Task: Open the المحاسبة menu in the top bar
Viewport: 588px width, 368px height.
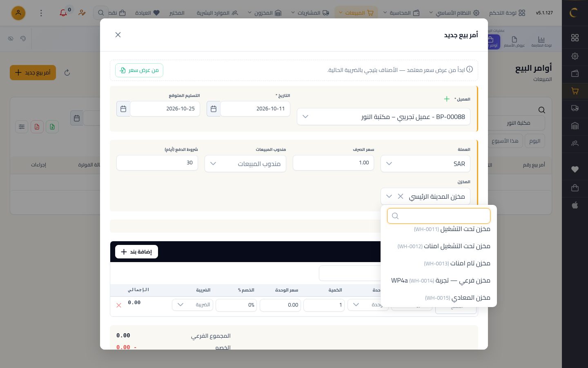Action: (x=401, y=13)
